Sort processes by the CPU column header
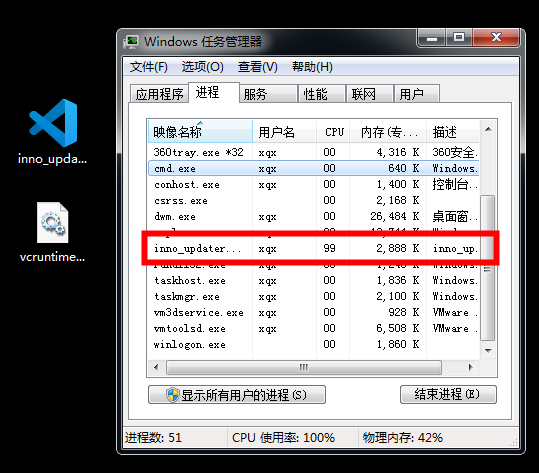The width and height of the screenshot is (539, 473). [x=333, y=131]
